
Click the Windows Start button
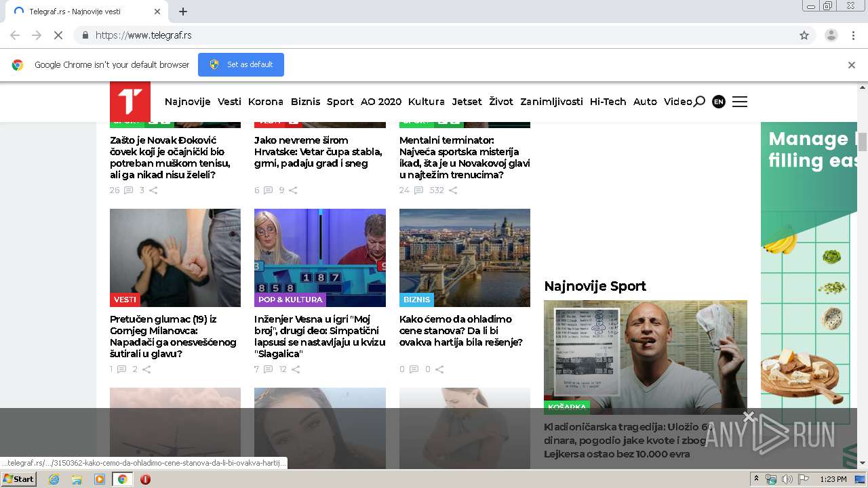(x=19, y=479)
